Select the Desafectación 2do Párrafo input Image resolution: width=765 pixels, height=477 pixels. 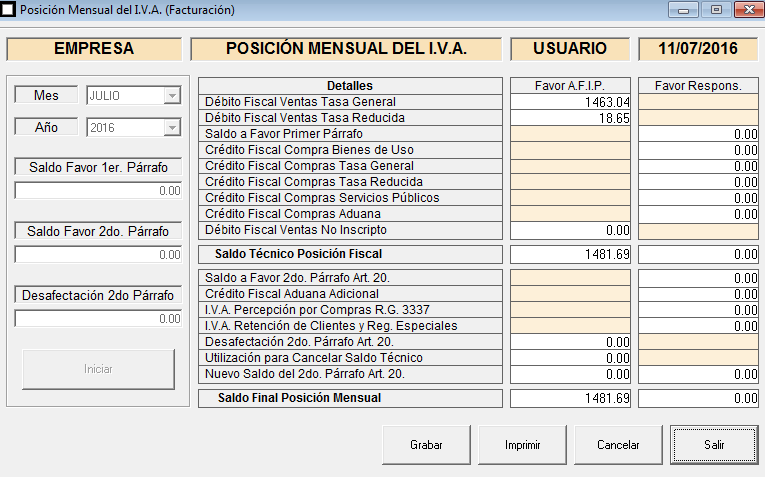point(98,318)
